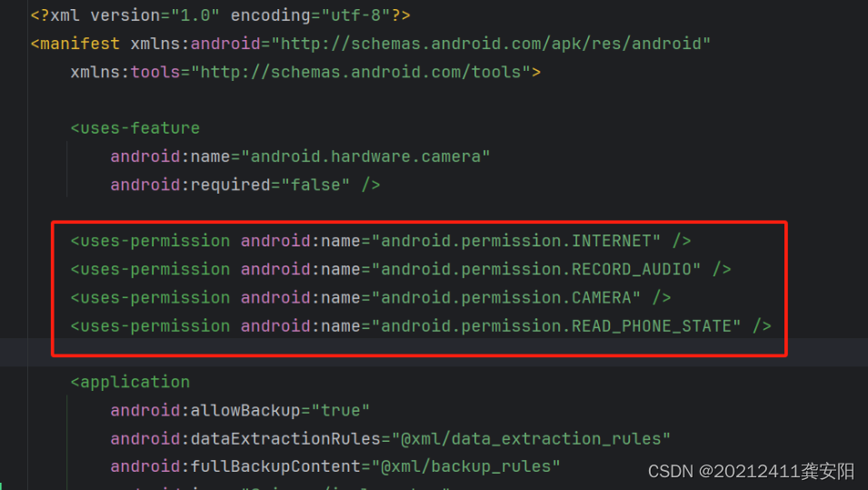This screenshot has width=868, height=490.
Task: Click the @xml/backup_rules value
Action: click(x=466, y=466)
